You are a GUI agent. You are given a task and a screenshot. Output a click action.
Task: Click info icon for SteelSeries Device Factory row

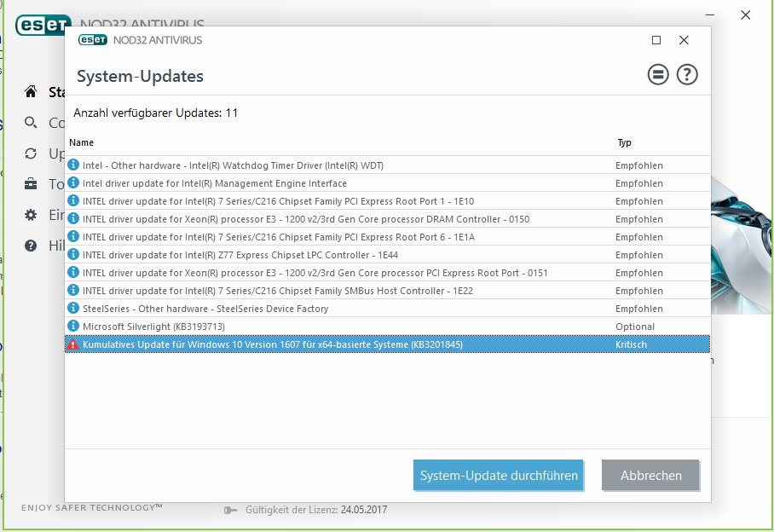tap(73, 308)
